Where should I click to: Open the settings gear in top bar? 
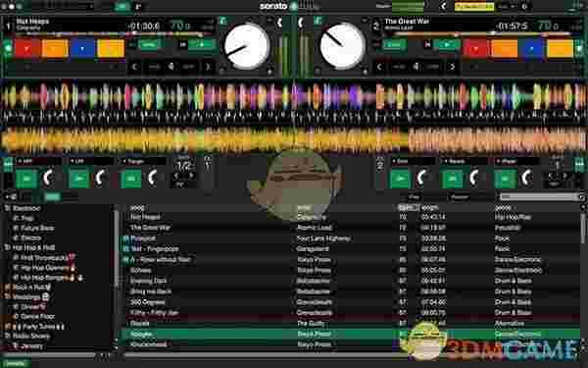[524, 7]
